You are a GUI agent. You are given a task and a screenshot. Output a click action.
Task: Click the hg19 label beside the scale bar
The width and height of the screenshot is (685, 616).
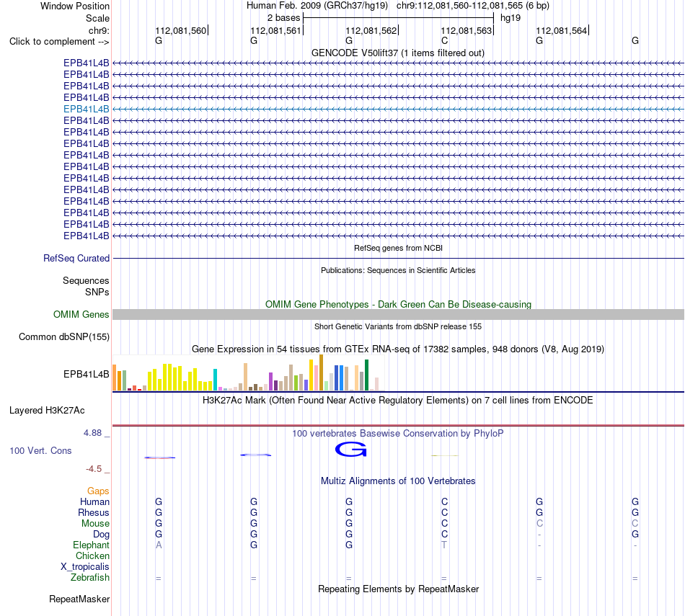(x=511, y=18)
